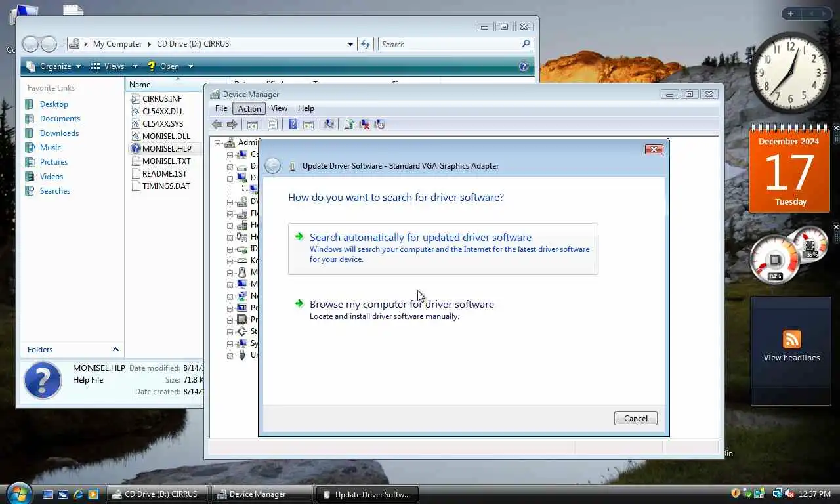Click Cancel in Update Driver dialog

click(x=635, y=419)
